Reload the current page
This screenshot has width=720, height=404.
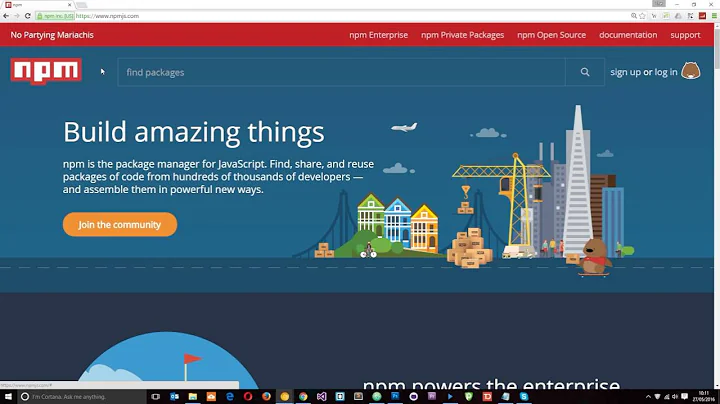[28, 16]
